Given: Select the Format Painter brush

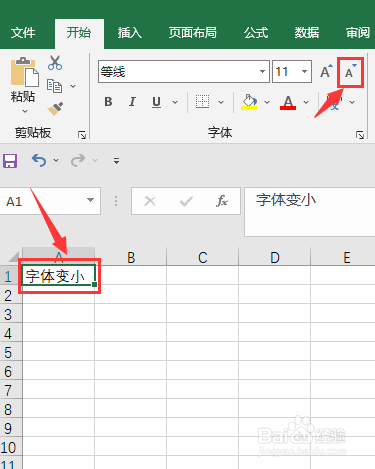Looking at the screenshot, I should (55, 108).
